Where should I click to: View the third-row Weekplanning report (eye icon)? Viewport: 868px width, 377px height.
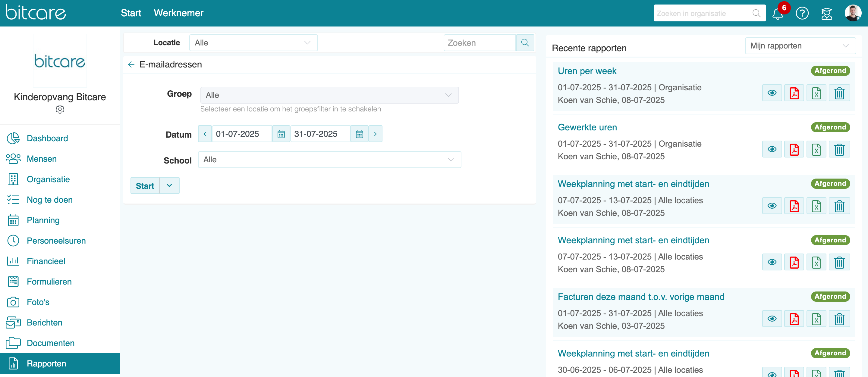pyautogui.click(x=772, y=206)
